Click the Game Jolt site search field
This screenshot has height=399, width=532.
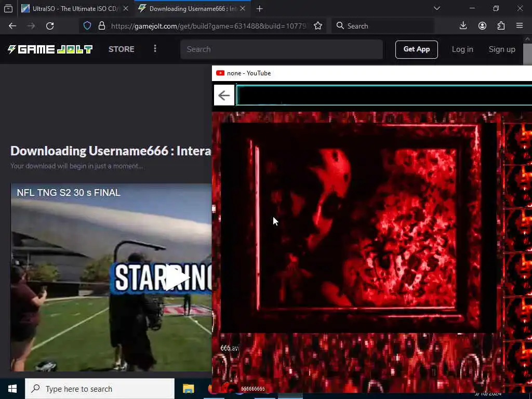pyautogui.click(x=282, y=49)
